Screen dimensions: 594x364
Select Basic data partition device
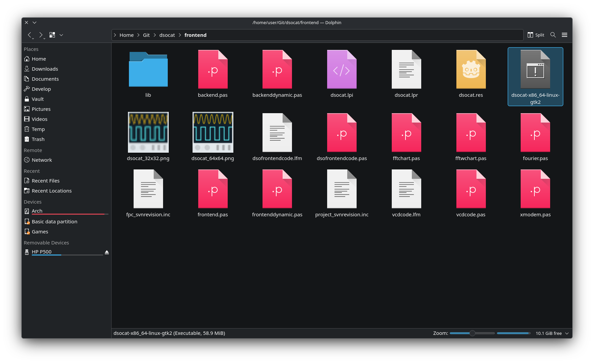tap(66, 222)
